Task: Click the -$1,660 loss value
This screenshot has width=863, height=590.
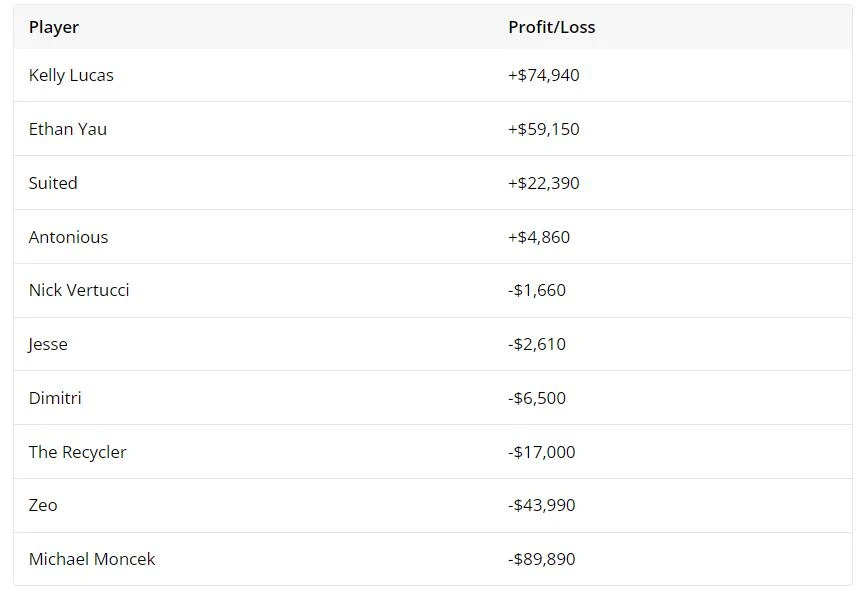Action: pyautogui.click(x=537, y=290)
